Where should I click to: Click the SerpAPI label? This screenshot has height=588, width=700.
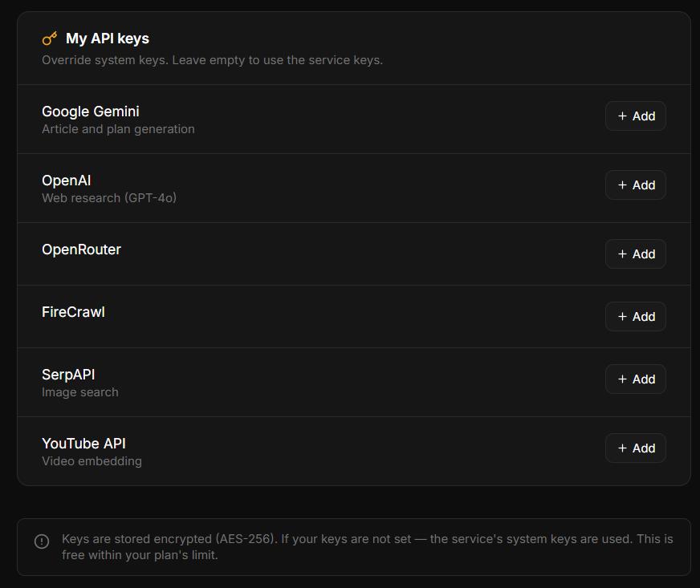point(68,375)
